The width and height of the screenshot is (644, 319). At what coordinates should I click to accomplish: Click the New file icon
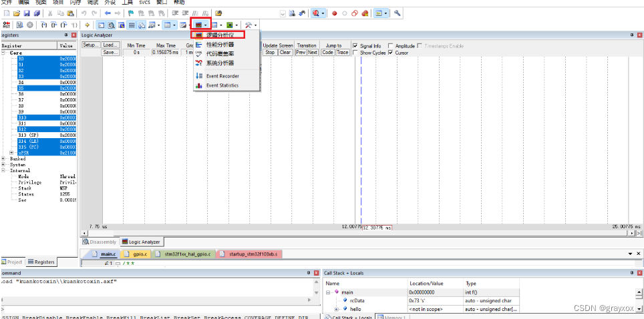click(7, 13)
